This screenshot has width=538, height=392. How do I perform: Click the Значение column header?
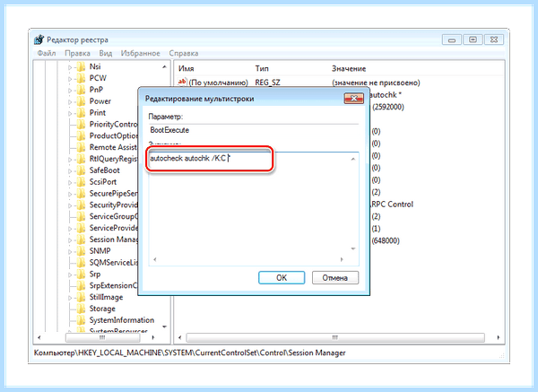click(349, 69)
